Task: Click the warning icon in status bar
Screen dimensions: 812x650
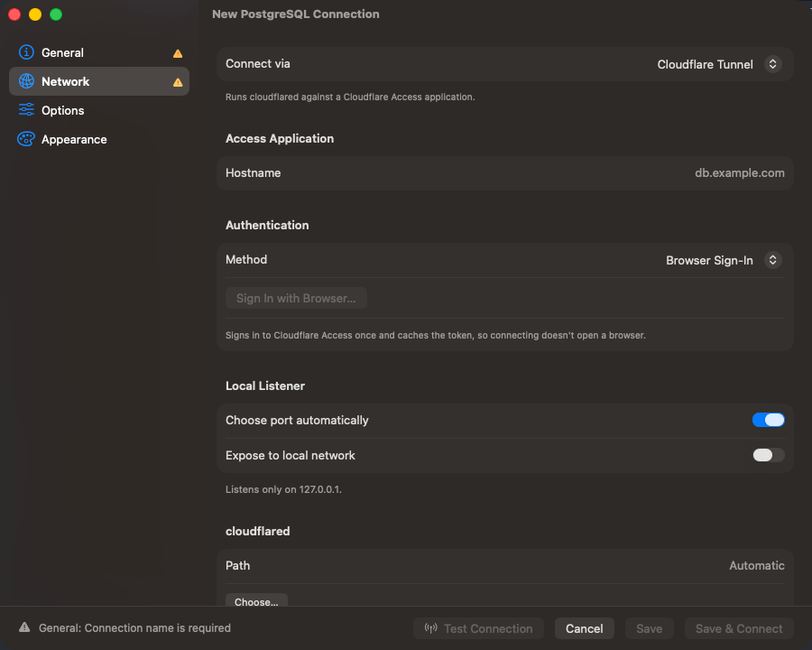Action: point(24,627)
